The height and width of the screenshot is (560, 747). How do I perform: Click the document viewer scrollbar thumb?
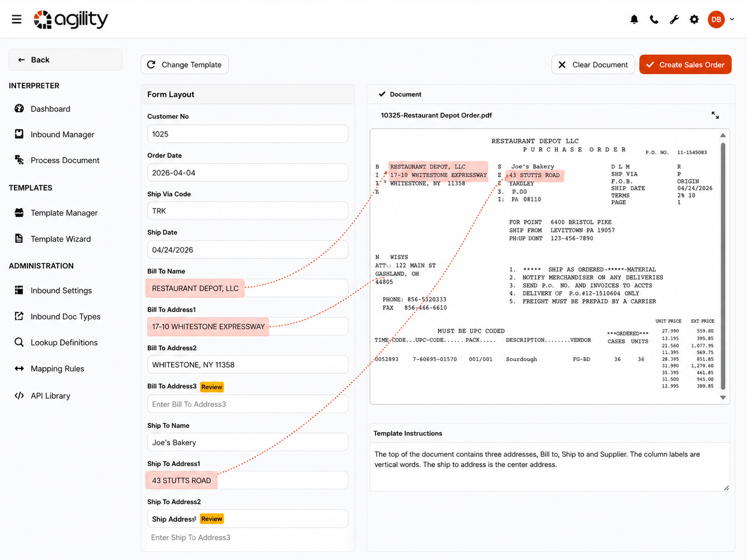(x=723, y=266)
